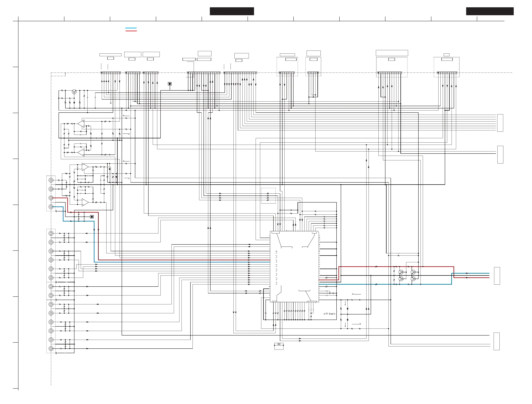The height and width of the screenshot is (404, 532).
Task: Click the small component box below IC chip
Action: 279,346
